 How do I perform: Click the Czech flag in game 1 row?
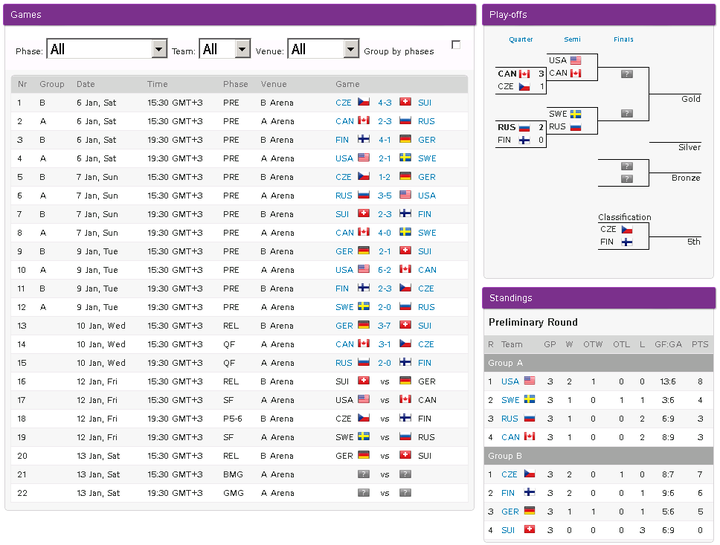tap(364, 102)
